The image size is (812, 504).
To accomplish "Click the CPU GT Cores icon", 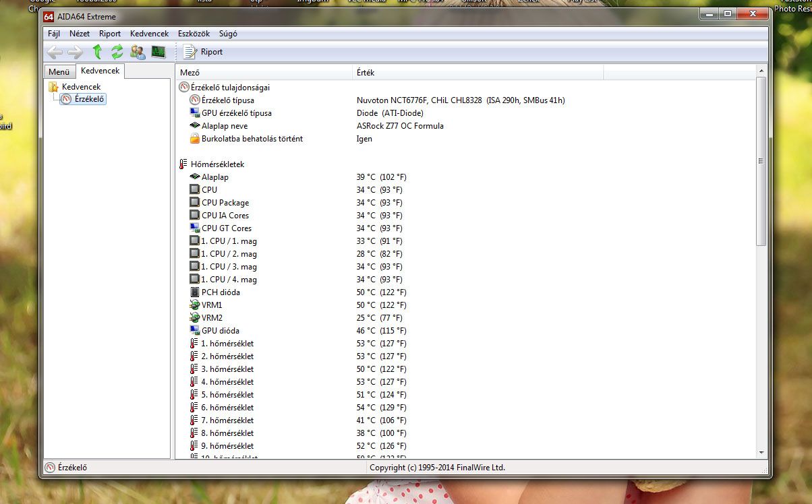I will click(x=195, y=228).
